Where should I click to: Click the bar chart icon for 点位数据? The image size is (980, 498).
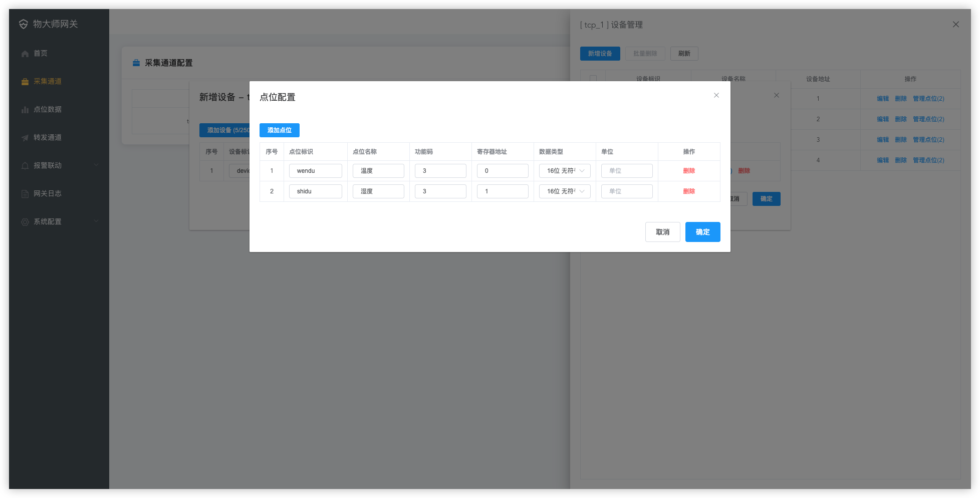coord(25,110)
